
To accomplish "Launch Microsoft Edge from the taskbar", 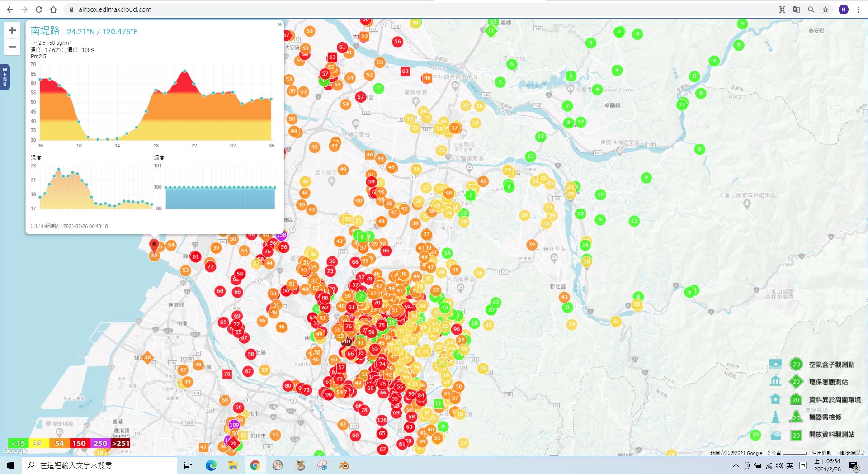I will 211,465.
